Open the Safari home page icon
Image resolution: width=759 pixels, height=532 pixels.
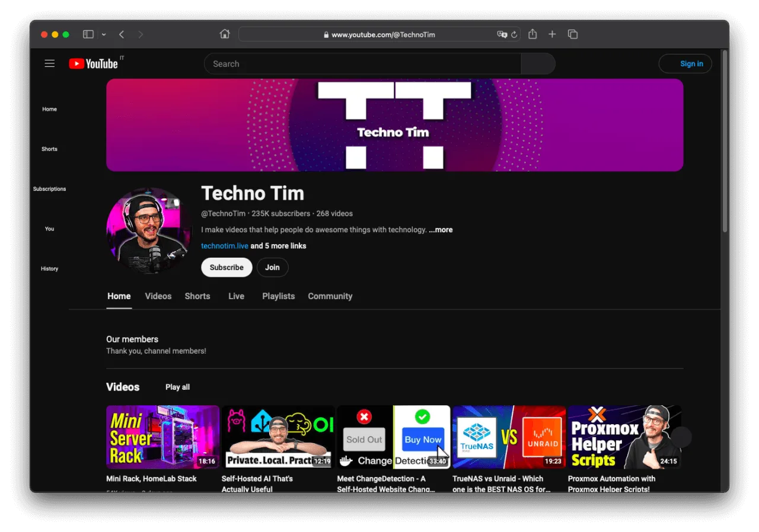(225, 34)
